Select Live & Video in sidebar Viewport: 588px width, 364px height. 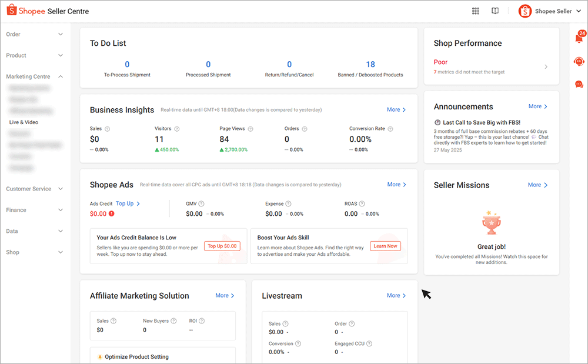pyautogui.click(x=24, y=122)
